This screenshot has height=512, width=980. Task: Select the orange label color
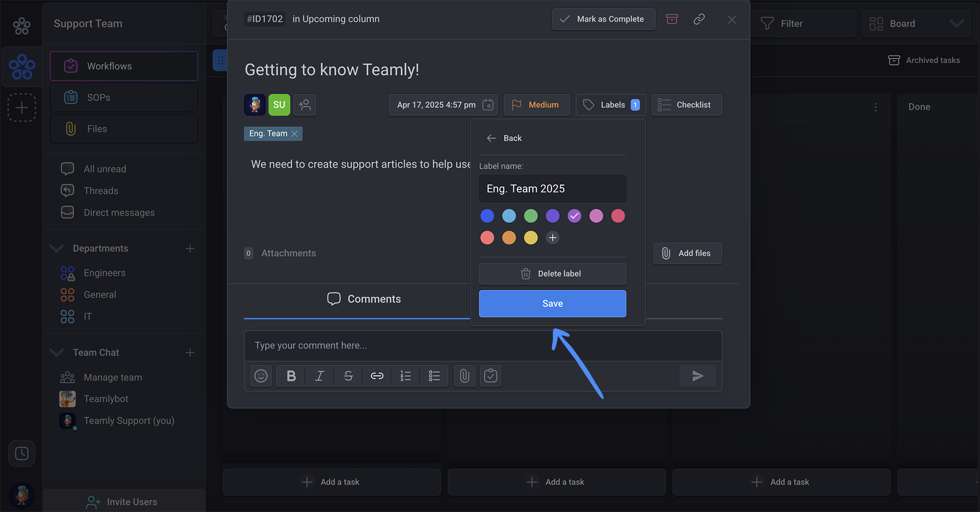[x=509, y=237]
